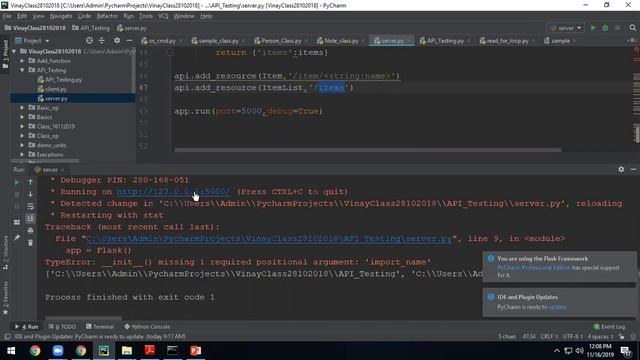The image size is (640, 360).
Task: Hide the Run tool window
Action: click(633, 169)
